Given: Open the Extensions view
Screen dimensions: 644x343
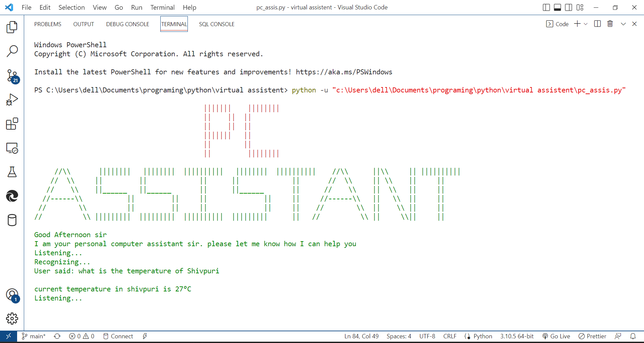Looking at the screenshot, I should point(12,124).
